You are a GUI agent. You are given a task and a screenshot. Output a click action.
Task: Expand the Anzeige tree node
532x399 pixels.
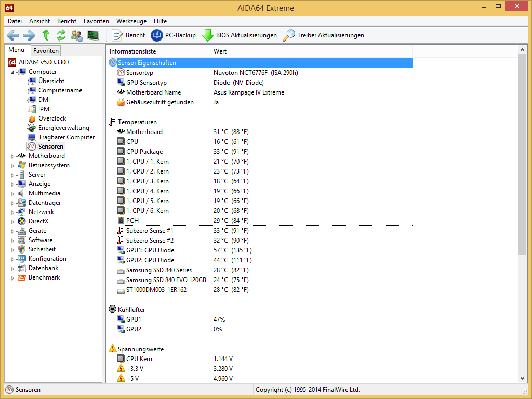point(12,184)
